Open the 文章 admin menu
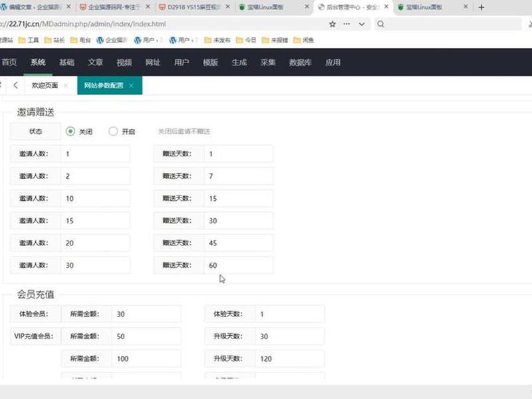This screenshot has width=532, height=399. (x=95, y=62)
